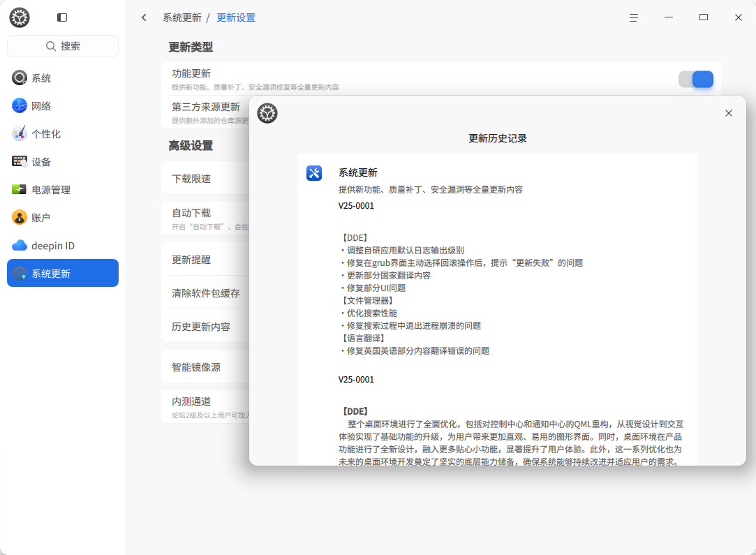Close the Control Center window
This screenshot has height=555, width=756.
(738, 17)
